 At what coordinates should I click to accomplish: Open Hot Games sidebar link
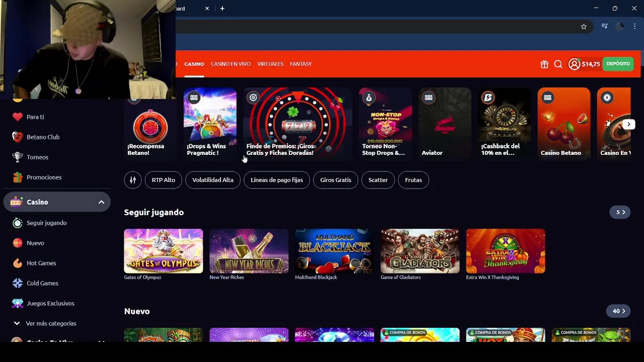41,263
